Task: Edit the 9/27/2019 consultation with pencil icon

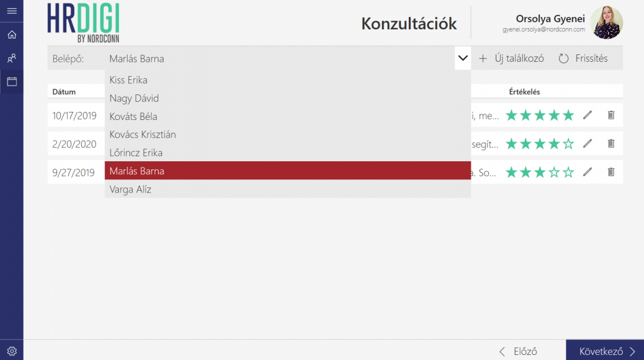Action: pos(587,172)
